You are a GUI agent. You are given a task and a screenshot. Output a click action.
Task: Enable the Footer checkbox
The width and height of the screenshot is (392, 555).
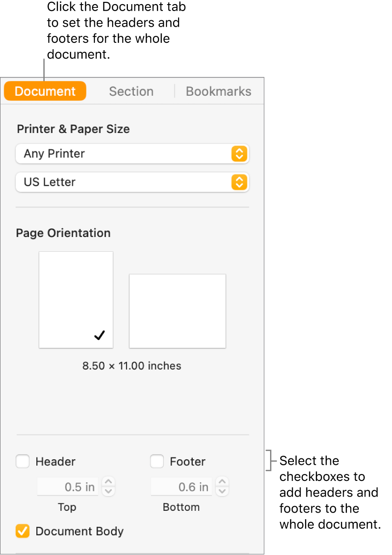[157, 461]
